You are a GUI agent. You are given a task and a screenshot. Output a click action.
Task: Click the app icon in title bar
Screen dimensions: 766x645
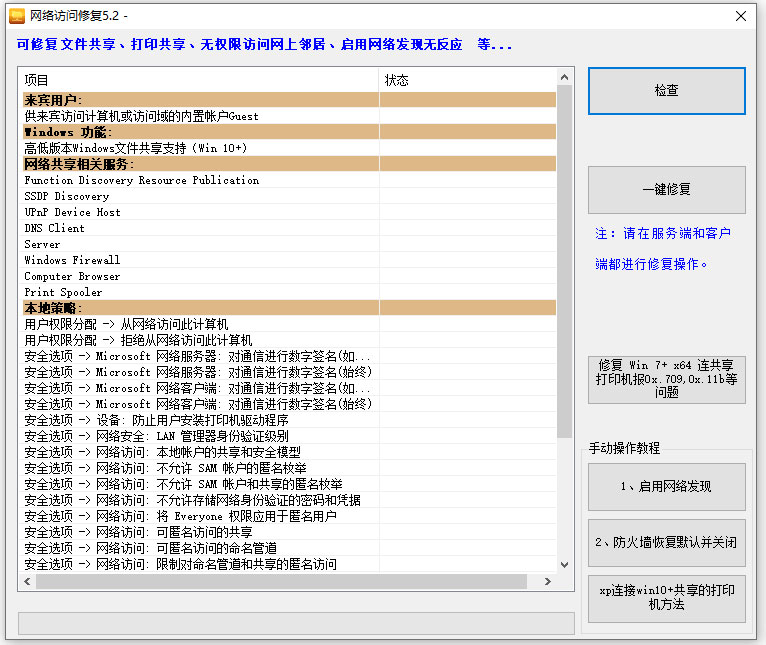coord(17,16)
